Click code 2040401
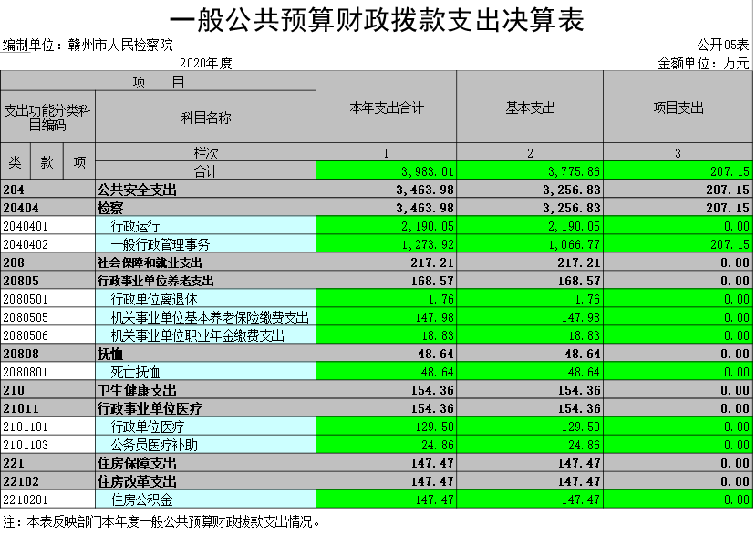This screenshot has height=535, width=756. coord(26,226)
